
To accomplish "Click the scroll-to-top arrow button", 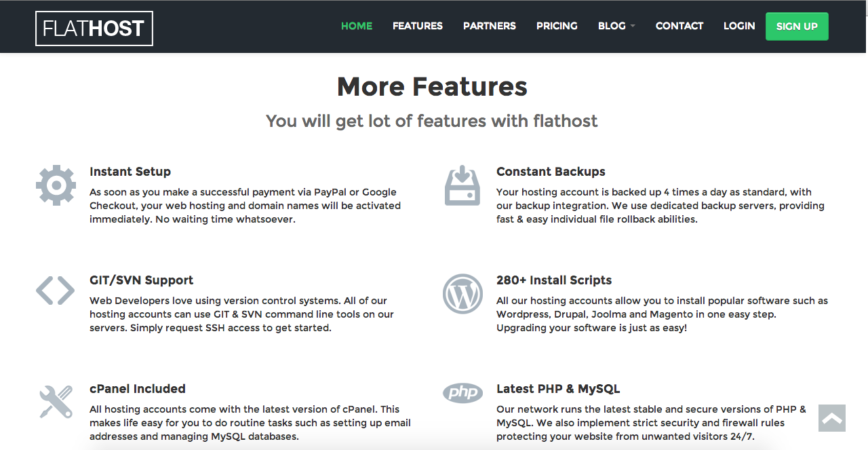I will (x=831, y=418).
